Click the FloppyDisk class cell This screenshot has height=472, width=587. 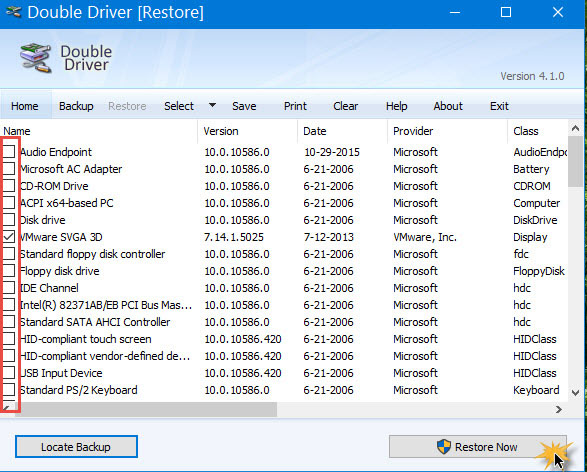[539, 271]
